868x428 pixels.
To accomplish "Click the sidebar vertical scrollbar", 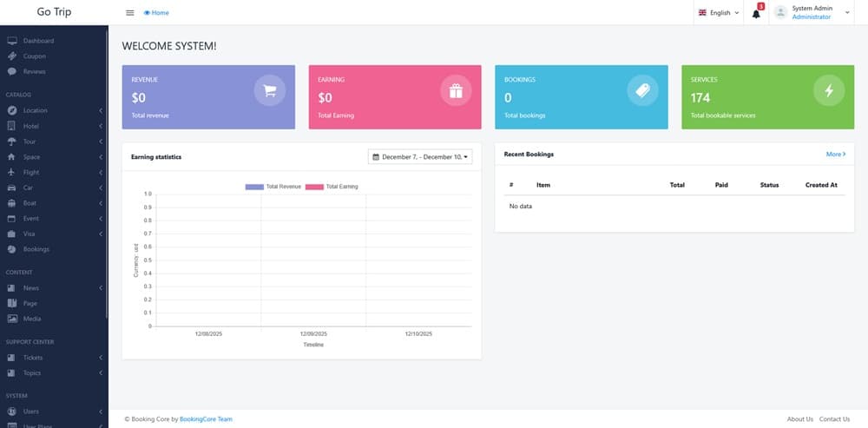I will (107, 174).
